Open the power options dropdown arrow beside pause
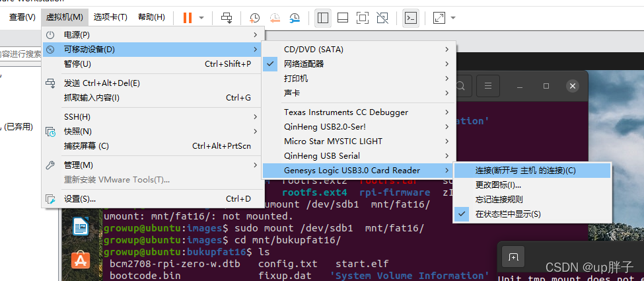This screenshot has width=644, height=281. click(x=201, y=18)
